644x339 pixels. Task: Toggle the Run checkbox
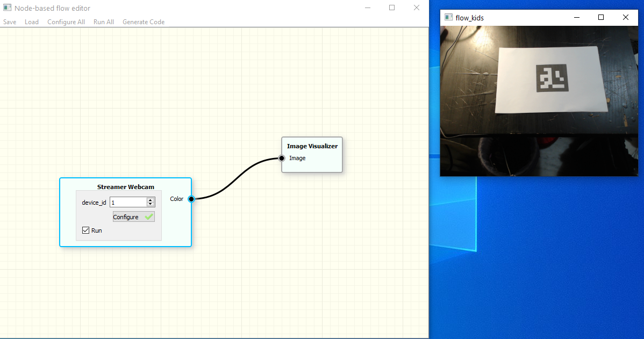pos(86,230)
